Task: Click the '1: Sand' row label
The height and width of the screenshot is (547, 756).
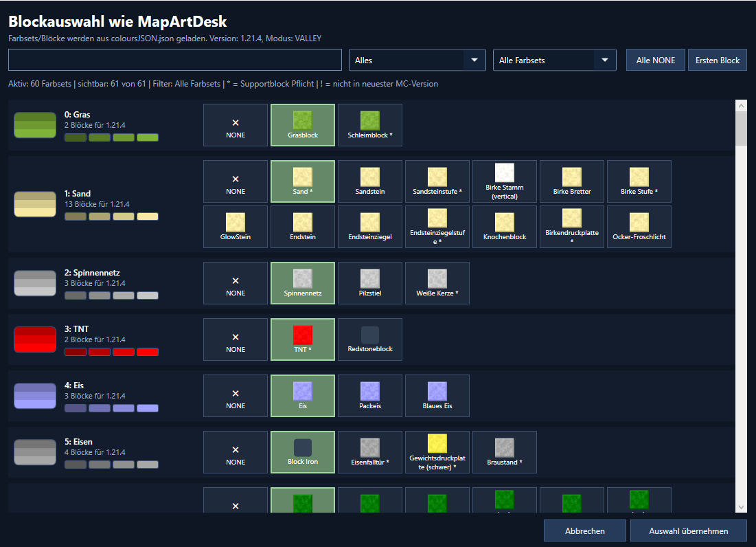Action: click(x=78, y=193)
